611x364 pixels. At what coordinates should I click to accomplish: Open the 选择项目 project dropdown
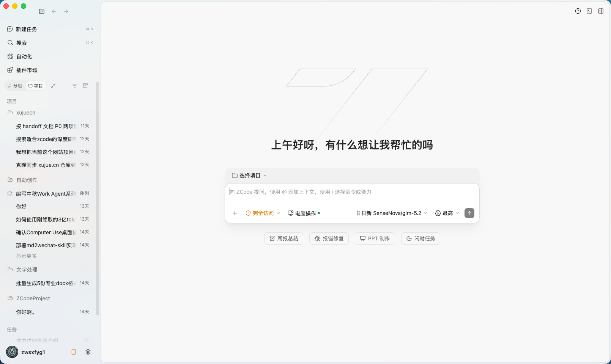point(249,176)
